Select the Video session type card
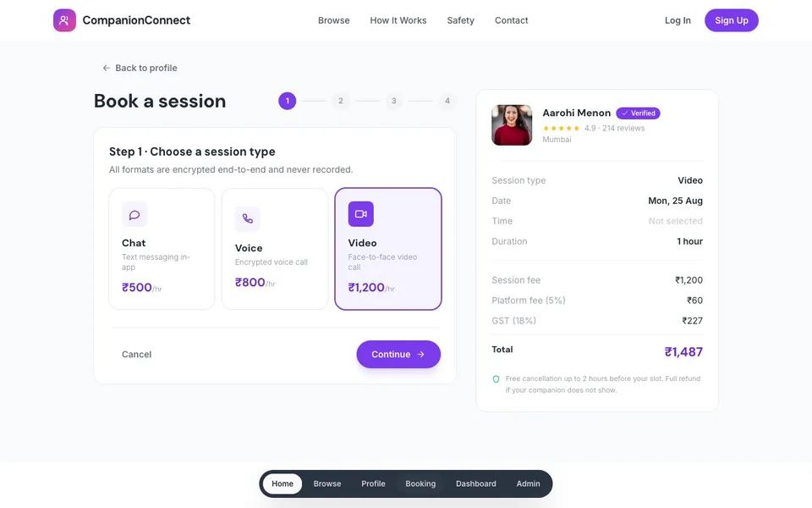This screenshot has height=508, width=812. [x=388, y=249]
